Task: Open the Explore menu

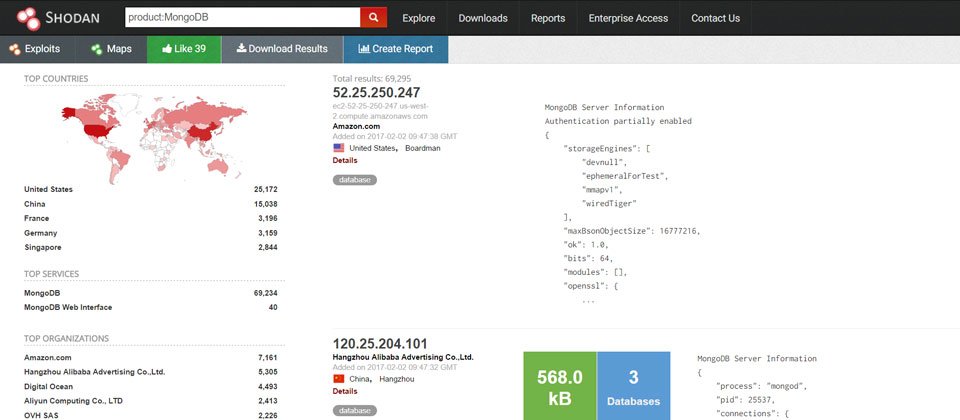Action: click(419, 18)
